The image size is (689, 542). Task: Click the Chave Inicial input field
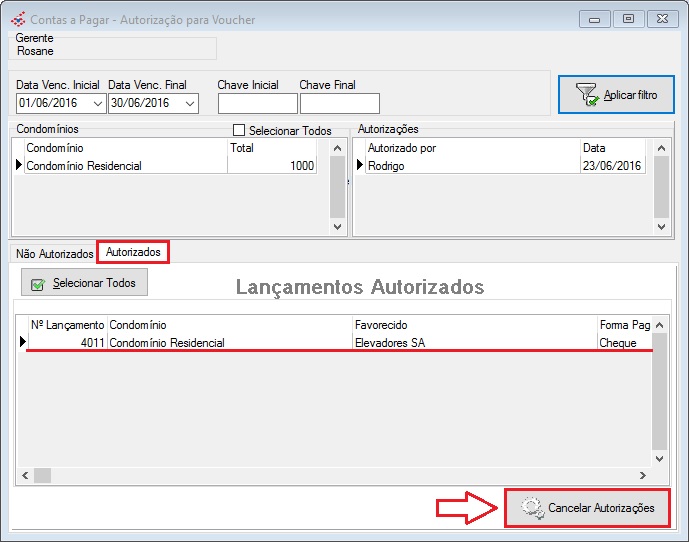coord(257,104)
